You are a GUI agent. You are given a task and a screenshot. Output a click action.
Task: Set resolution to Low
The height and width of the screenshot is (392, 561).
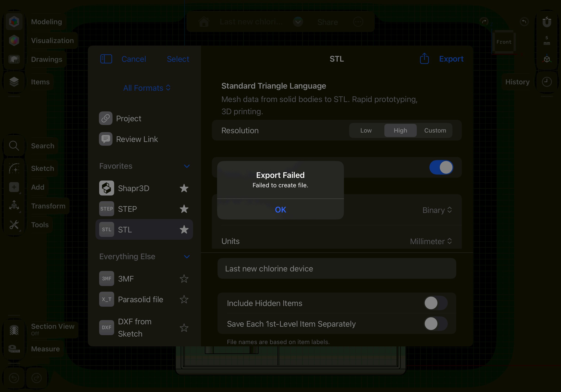pos(366,130)
